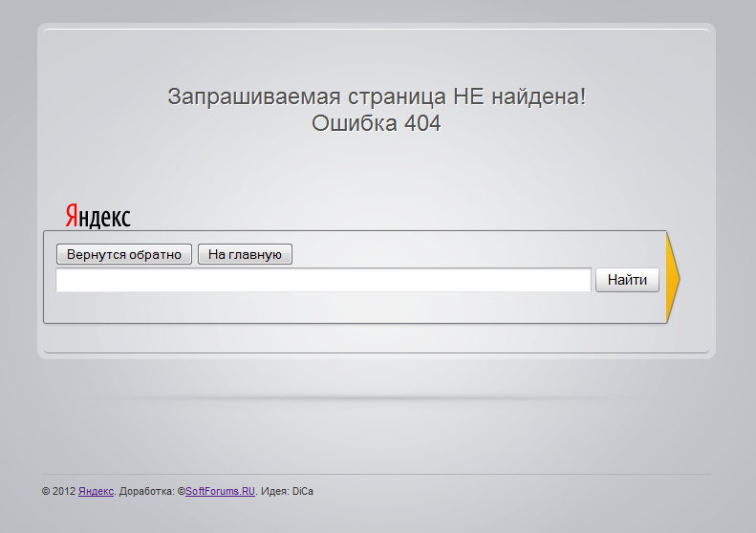Click the '© 2012' copyright text

59,491
